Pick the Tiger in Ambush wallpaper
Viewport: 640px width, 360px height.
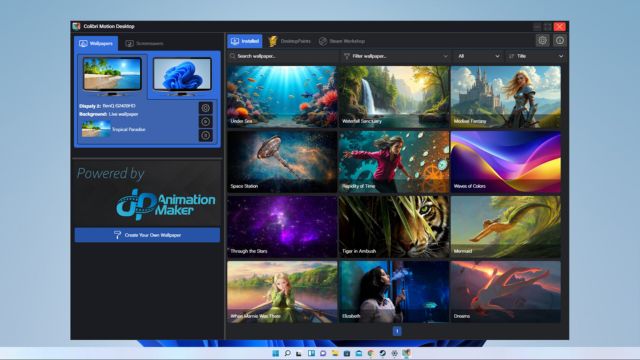click(394, 227)
